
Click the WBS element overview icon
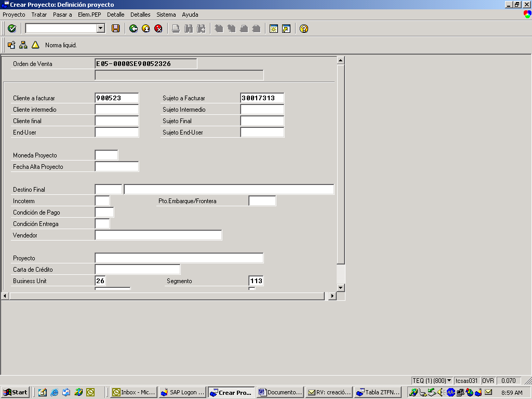(x=11, y=45)
